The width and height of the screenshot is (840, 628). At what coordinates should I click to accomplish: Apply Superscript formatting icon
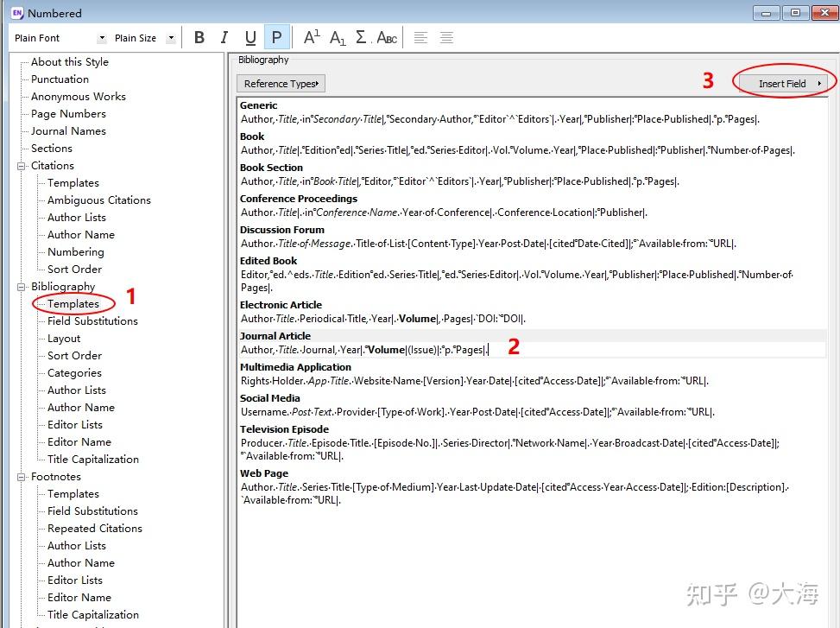tap(312, 37)
